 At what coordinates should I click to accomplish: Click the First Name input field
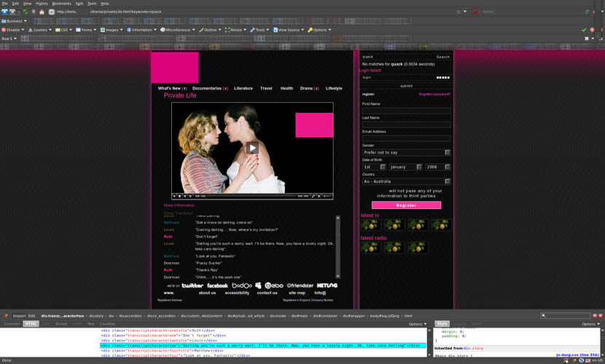(x=406, y=111)
